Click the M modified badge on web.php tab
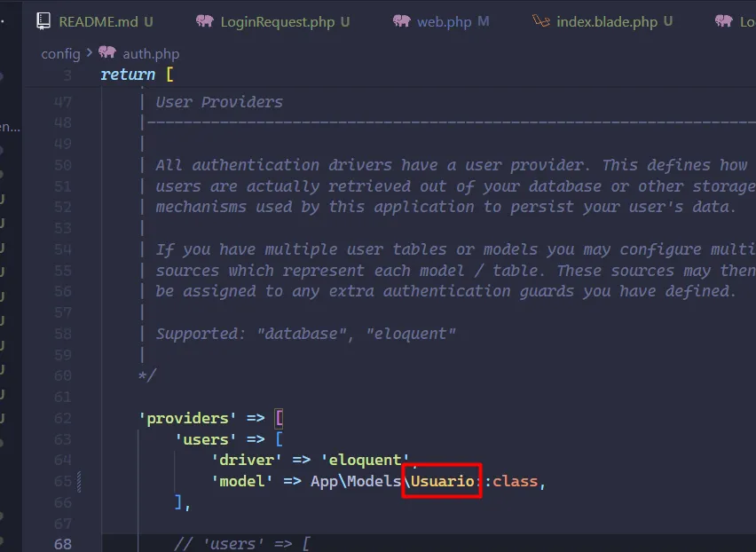The image size is (756, 552). (482, 20)
